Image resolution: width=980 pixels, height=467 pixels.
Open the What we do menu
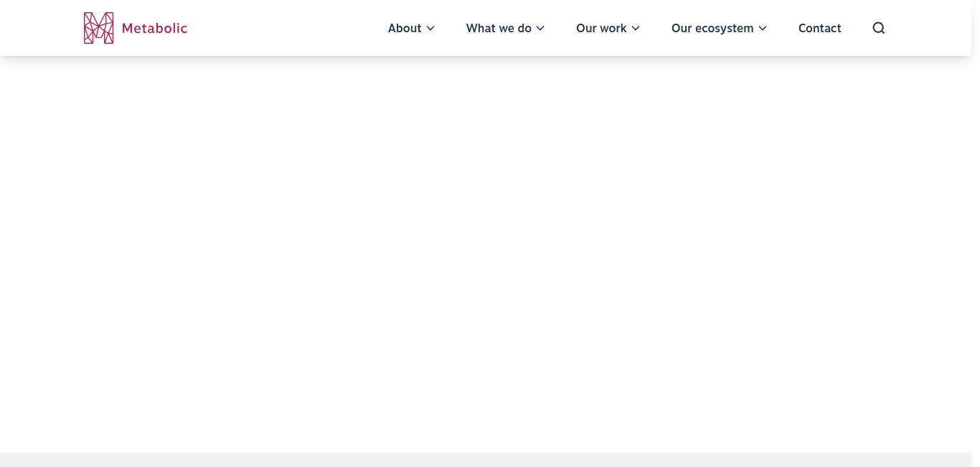tap(499, 28)
